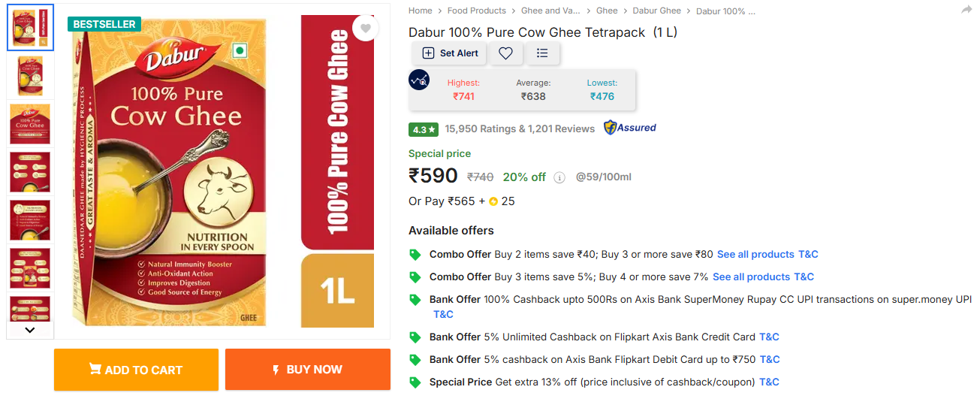Go to Food Products breadcrumb

(x=476, y=11)
